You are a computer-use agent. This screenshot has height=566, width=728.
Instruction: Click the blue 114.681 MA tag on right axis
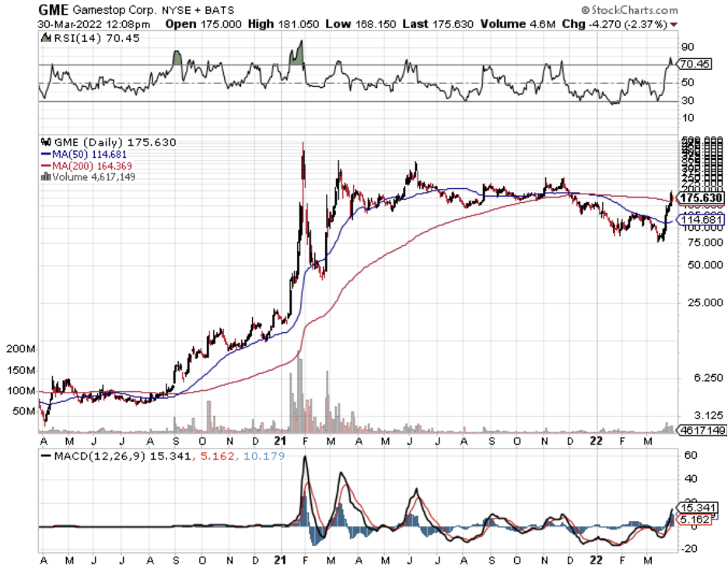pos(701,219)
